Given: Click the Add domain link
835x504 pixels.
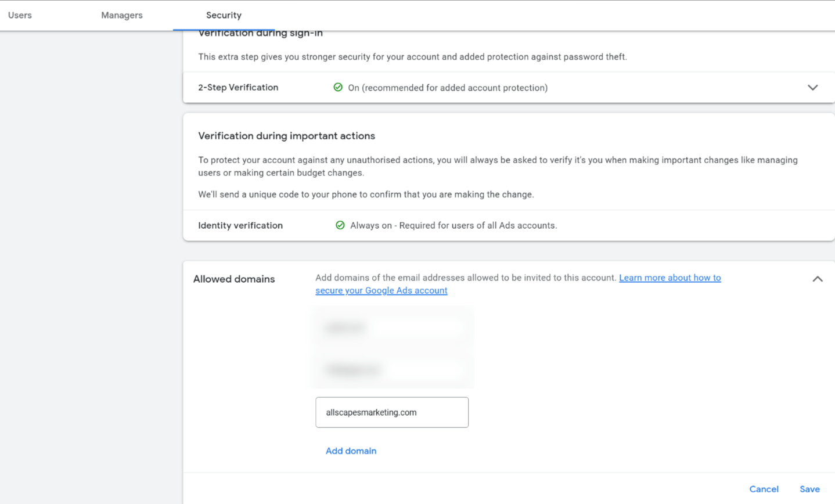Looking at the screenshot, I should point(351,451).
